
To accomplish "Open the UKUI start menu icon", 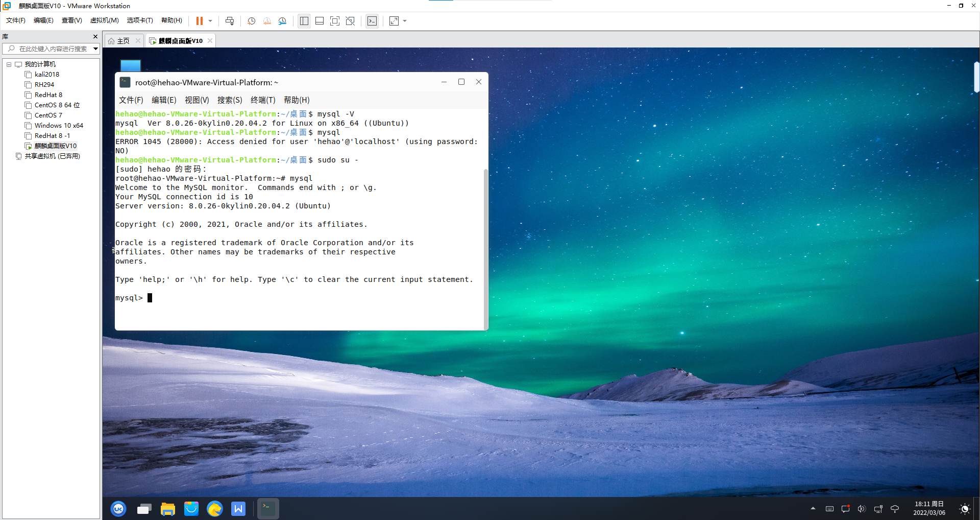I will click(118, 509).
